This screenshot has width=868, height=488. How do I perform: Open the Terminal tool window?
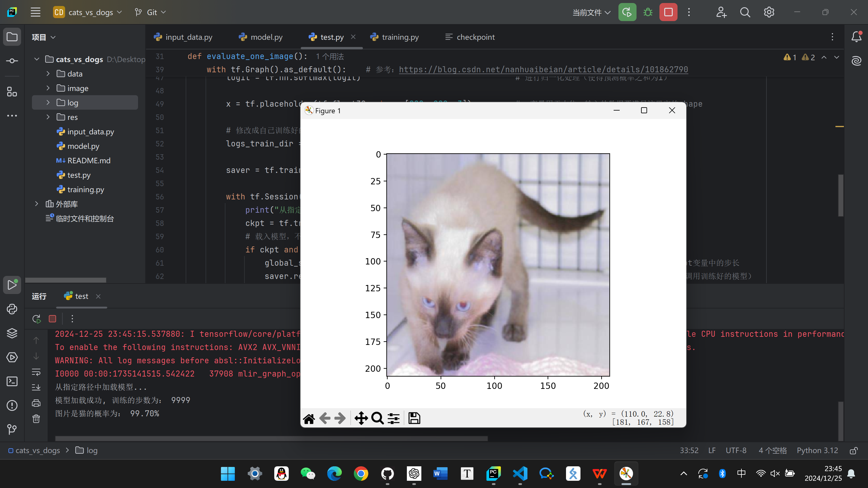click(x=12, y=382)
